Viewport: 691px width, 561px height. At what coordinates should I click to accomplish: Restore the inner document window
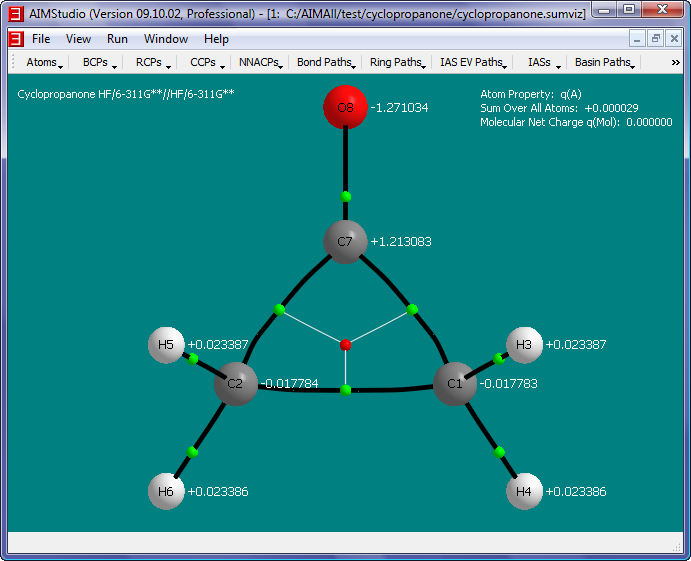(x=656, y=39)
